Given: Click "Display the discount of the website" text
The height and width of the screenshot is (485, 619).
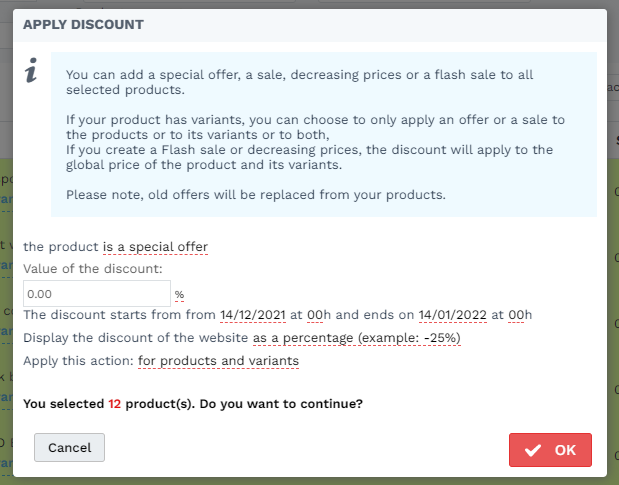Looking at the screenshot, I should pos(135,338).
